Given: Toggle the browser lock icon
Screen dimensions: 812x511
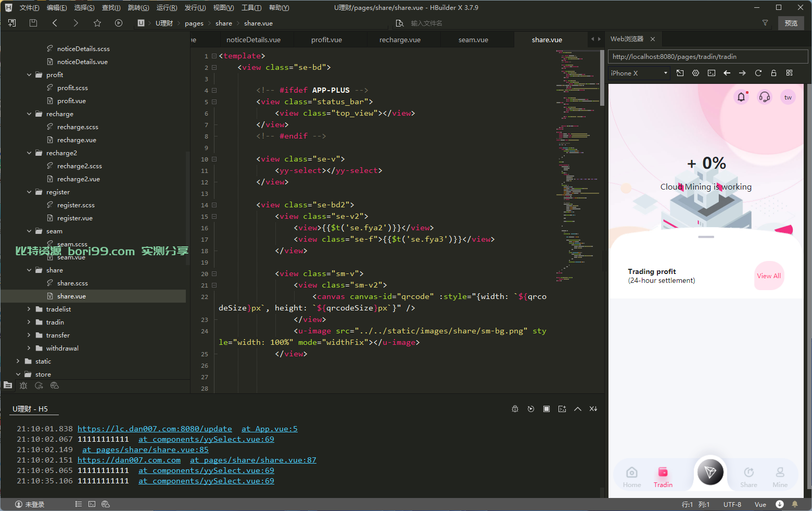Looking at the screenshot, I should [x=774, y=73].
